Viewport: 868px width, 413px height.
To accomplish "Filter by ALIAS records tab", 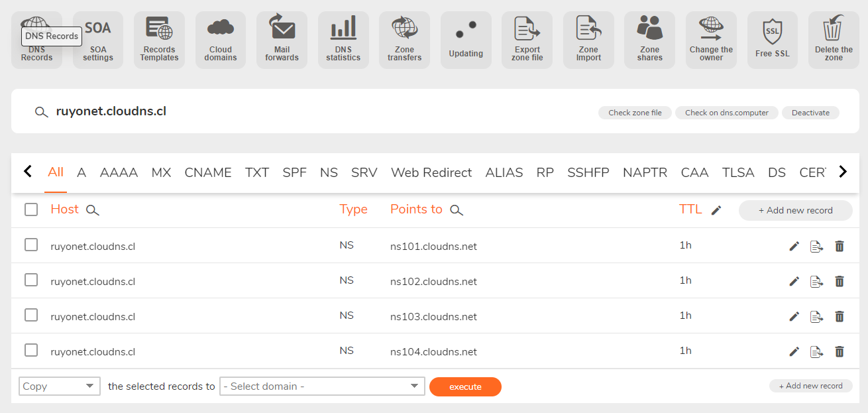I will 504,172.
